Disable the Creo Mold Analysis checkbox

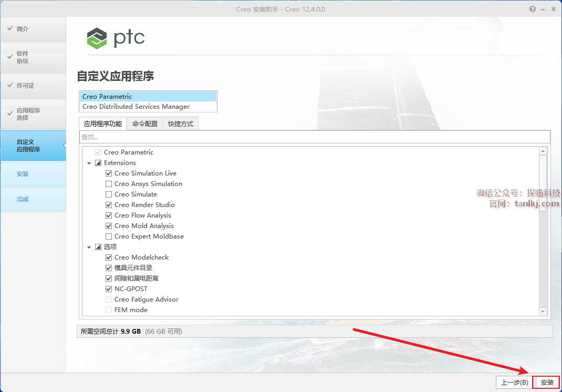pos(109,226)
